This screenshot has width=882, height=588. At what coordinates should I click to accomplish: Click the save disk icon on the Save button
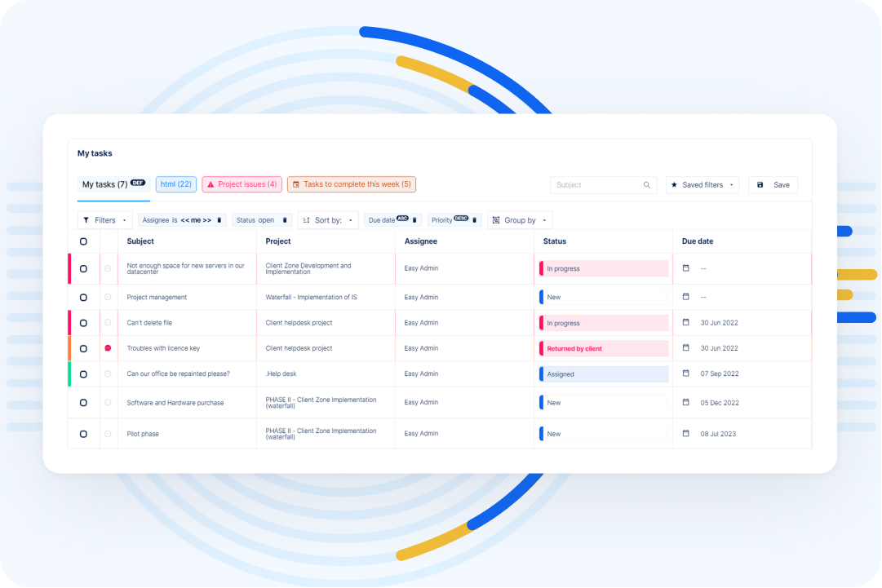(x=760, y=184)
